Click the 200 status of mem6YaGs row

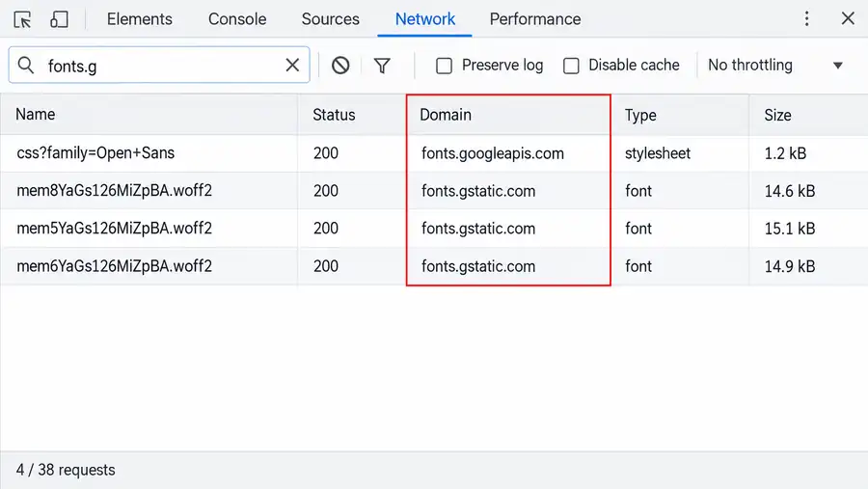pos(326,266)
